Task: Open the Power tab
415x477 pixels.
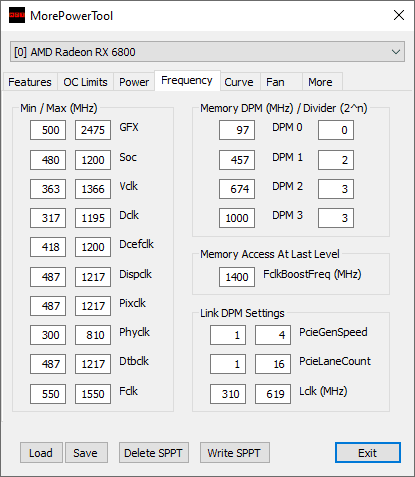Action: [x=134, y=82]
